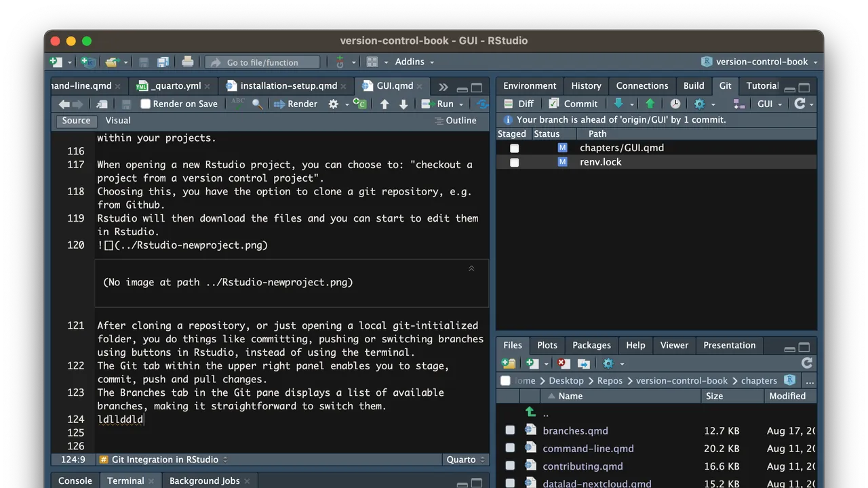Go to previous chunk up arrow
Screen dimensions: 868x488
coord(384,104)
